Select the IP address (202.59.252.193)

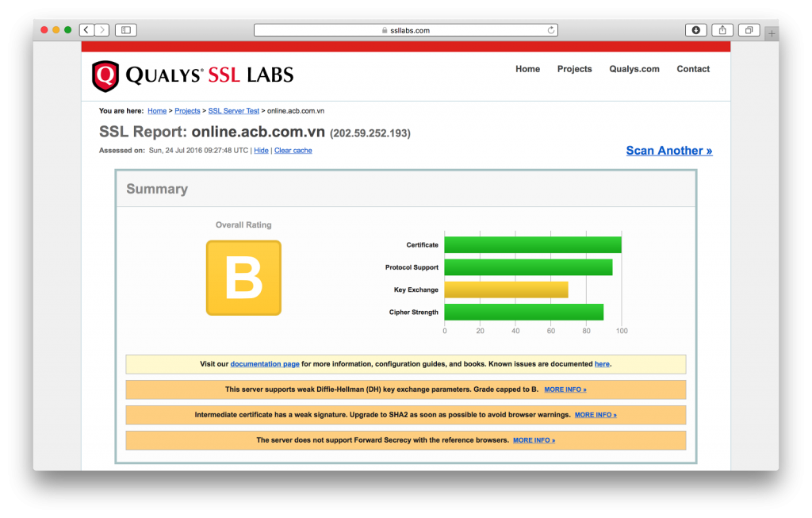370,133
